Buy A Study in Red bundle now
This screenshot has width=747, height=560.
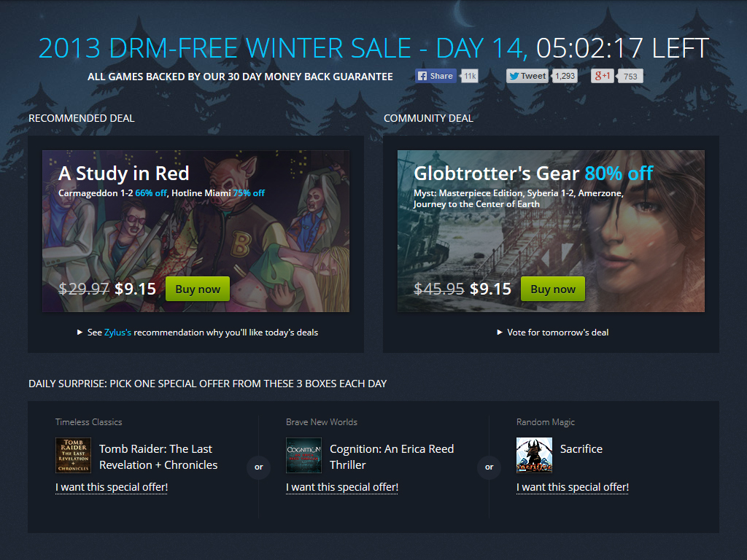coord(198,289)
